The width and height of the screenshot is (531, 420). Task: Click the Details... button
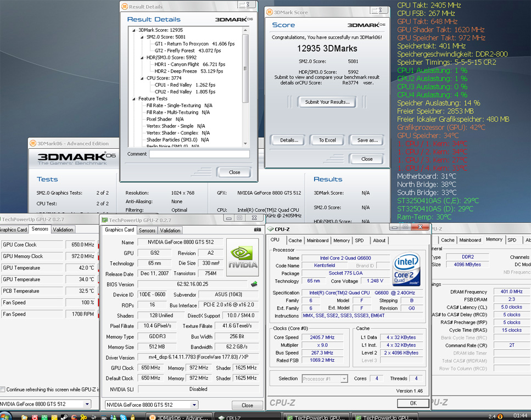(x=289, y=140)
